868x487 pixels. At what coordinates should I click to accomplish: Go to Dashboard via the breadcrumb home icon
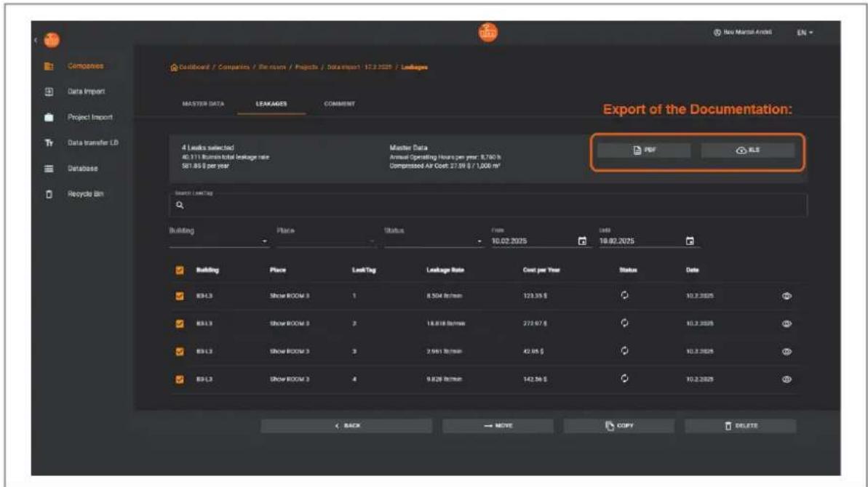pos(174,68)
